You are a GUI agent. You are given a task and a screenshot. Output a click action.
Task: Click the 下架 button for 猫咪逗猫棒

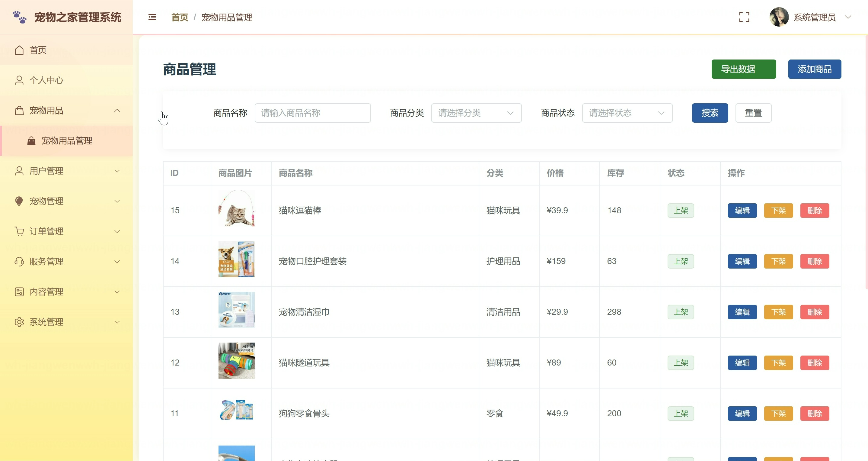click(x=778, y=211)
